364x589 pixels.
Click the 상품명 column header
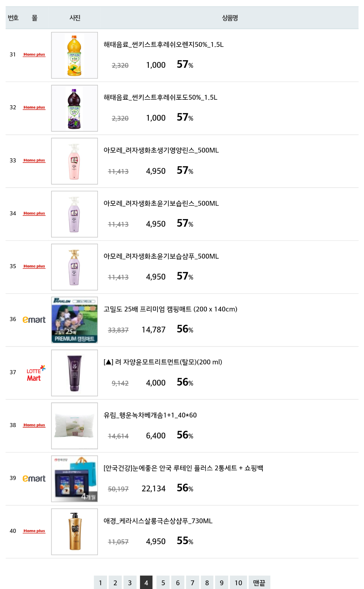[230, 18]
